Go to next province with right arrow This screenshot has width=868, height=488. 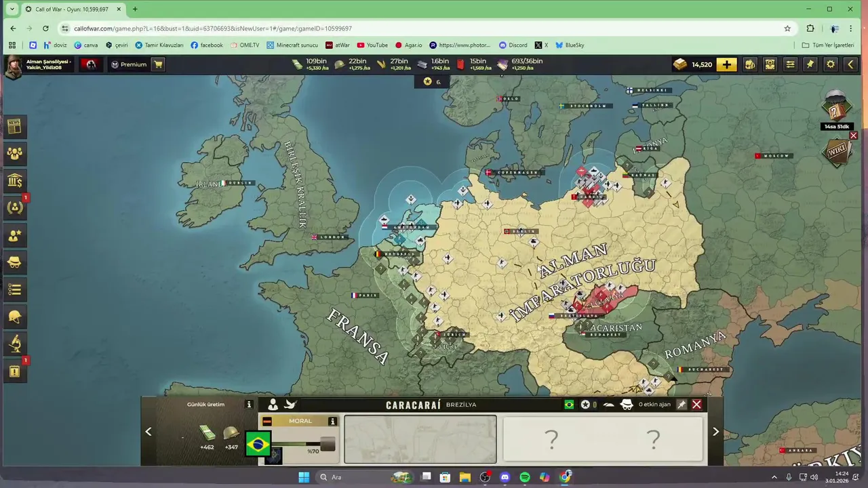(x=715, y=432)
